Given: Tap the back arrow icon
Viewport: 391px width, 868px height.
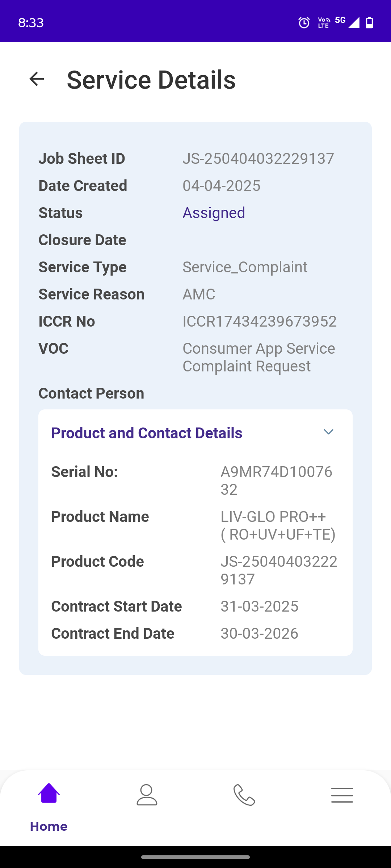Looking at the screenshot, I should pyautogui.click(x=37, y=79).
